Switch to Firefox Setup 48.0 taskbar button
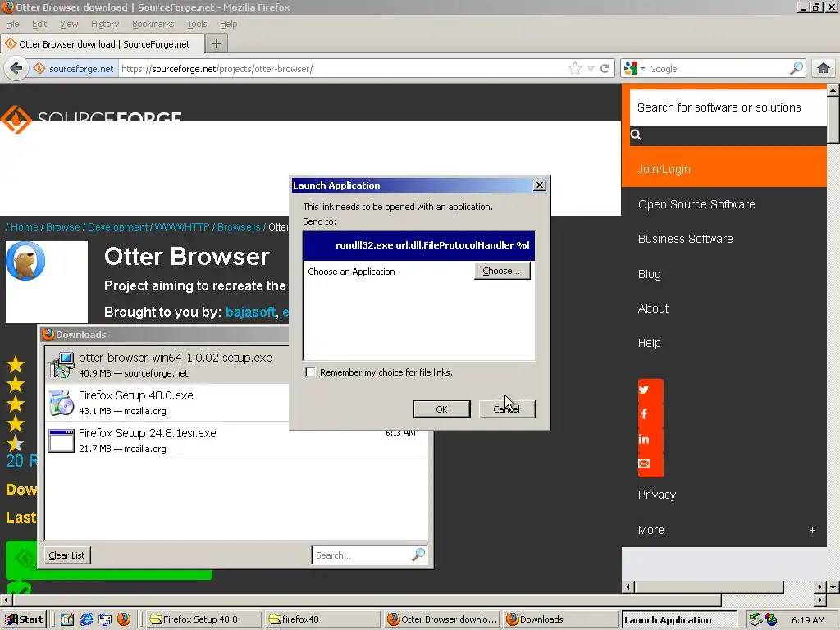The image size is (840, 630). pyautogui.click(x=203, y=619)
